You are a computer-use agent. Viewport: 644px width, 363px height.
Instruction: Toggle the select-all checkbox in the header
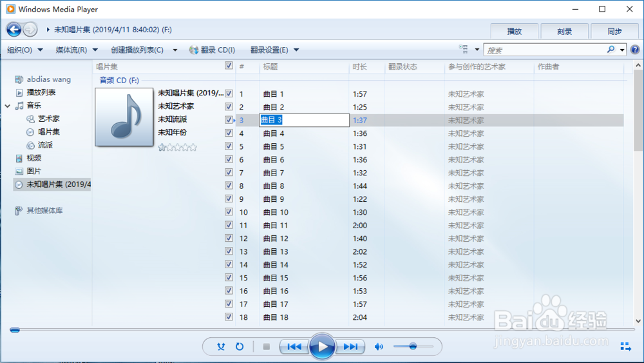[x=229, y=65]
